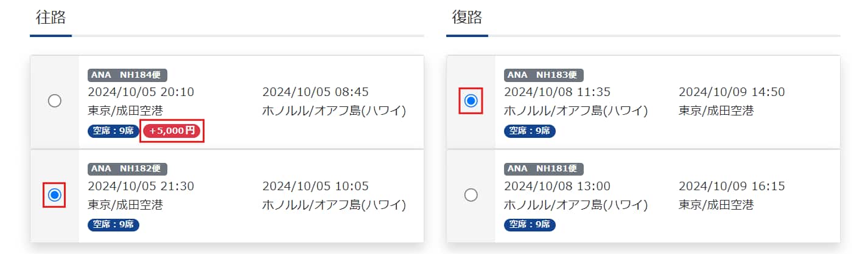Click the 11:35 departure time of NH183
Viewport: 868px width, 254px height.
tap(593, 92)
